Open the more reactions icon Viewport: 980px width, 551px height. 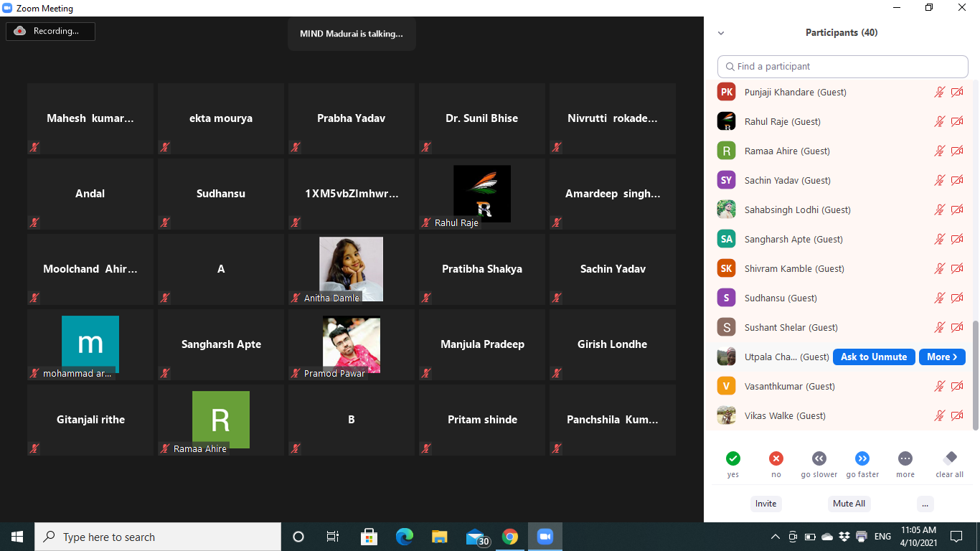click(x=905, y=458)
